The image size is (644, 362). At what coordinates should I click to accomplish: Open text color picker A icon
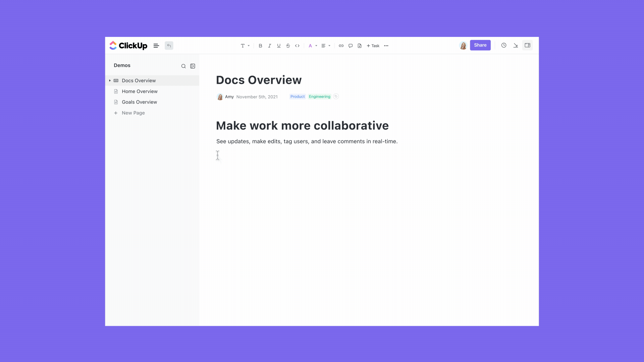coord(311,46)
